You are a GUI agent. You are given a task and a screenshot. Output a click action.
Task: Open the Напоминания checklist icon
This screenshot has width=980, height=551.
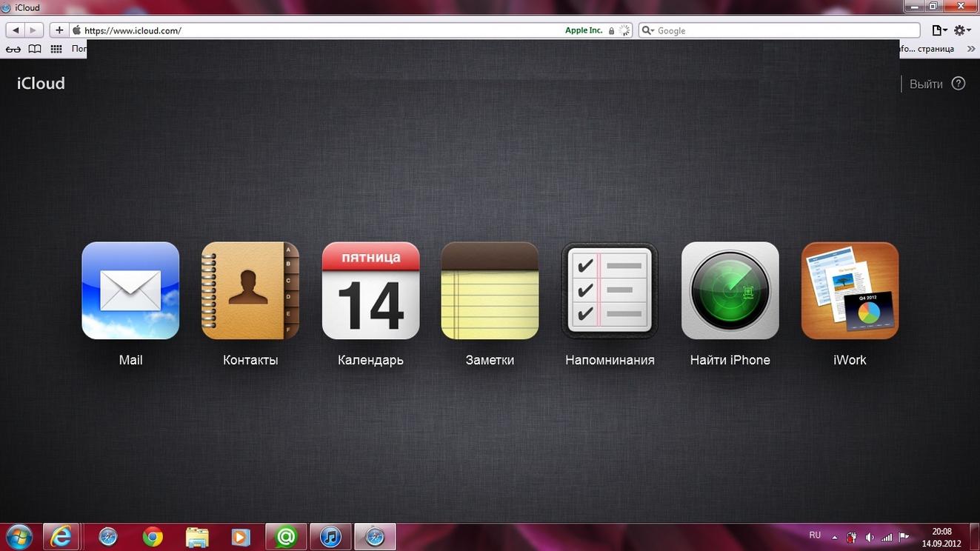click(610, 290)
